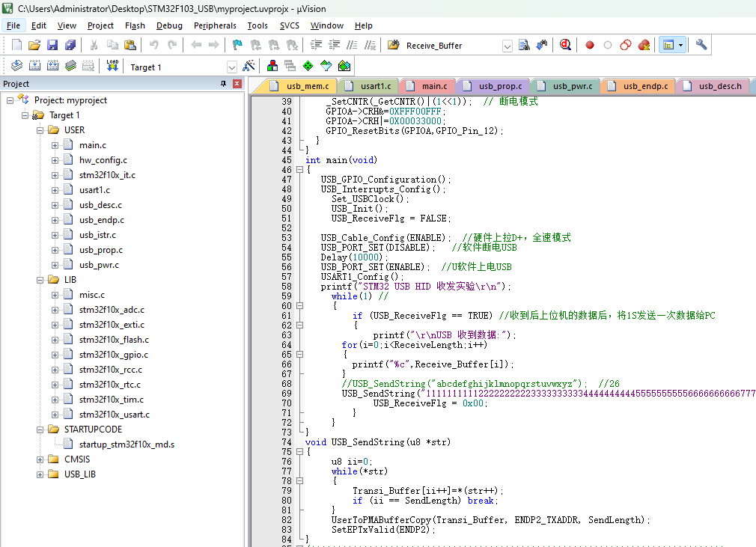Click the Save All icon

tap(70, 46)
